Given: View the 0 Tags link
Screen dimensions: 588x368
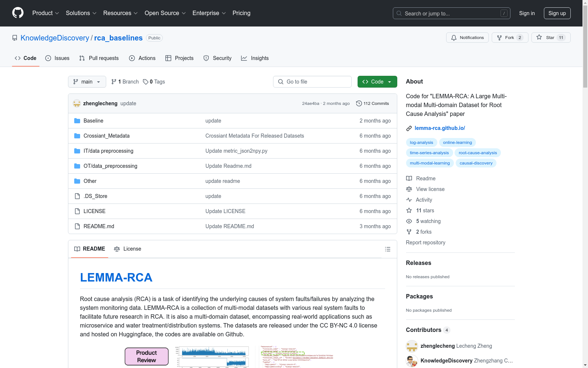Looking at the screenshot, I should click(154, 82).
